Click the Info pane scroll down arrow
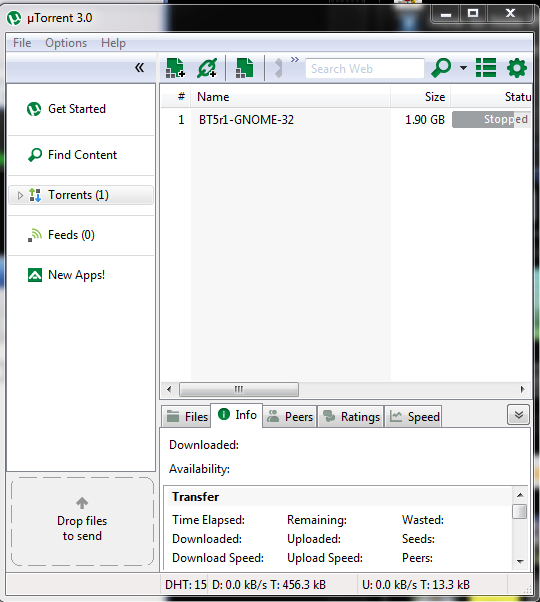This screenshot has width=540, height=602. tap(520, 561)
